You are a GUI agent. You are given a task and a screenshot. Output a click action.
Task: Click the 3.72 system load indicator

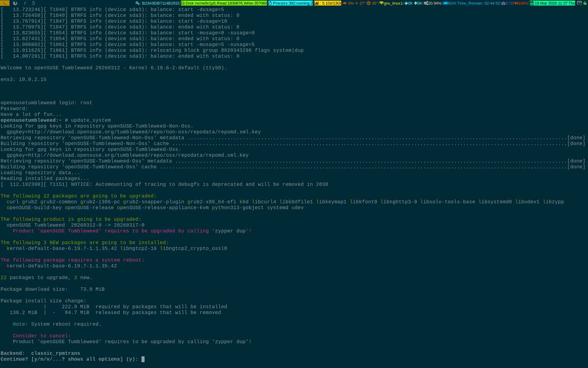pos(507,3)
